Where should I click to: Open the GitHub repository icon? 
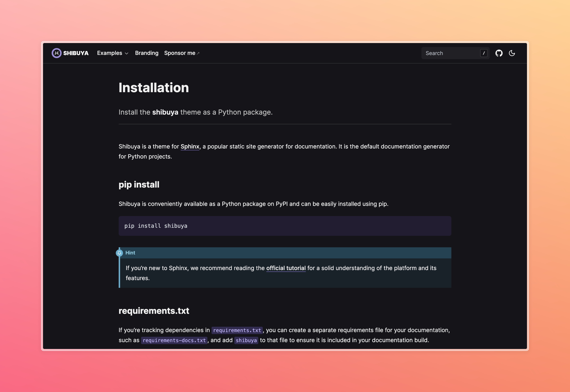click(x=499, y=53)
